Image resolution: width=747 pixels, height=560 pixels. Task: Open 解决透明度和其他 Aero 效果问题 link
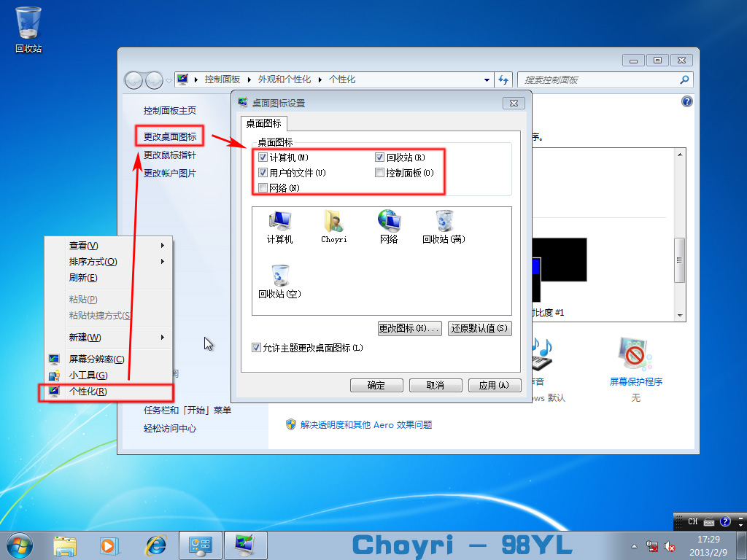point(366,425)
